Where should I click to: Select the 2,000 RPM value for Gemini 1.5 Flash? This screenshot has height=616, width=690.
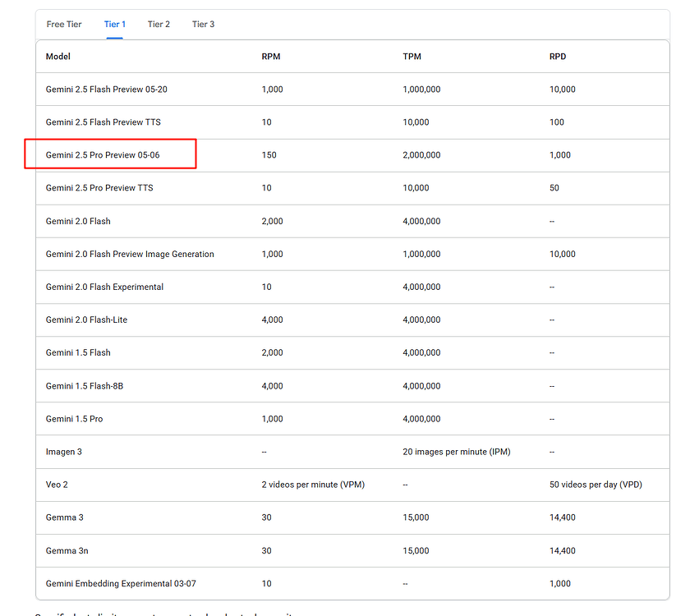(273, 353)
